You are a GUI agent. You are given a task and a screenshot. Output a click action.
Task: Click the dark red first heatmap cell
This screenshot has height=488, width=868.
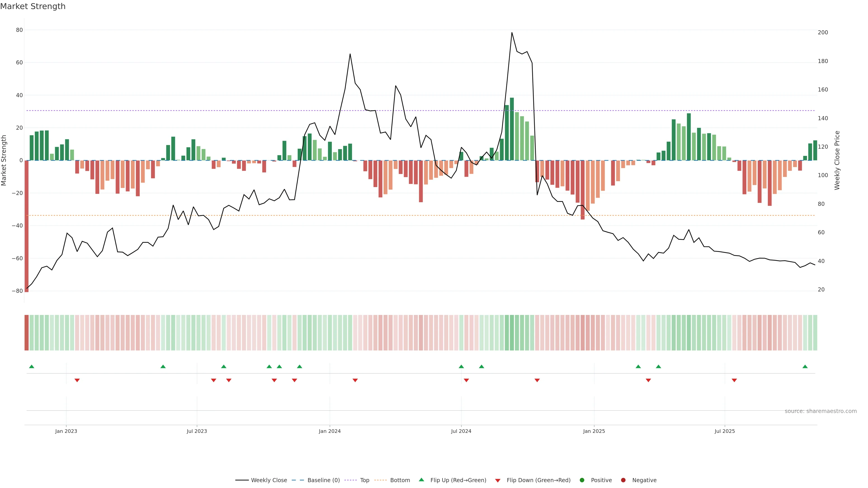pyautogui.click(x=27, y=333)
